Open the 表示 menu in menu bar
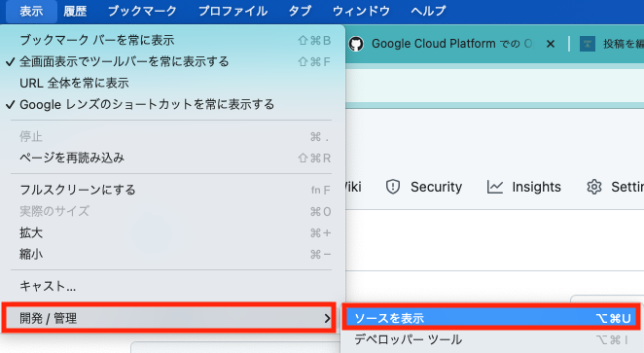Viewport: 644px width, 353px height. point(31,11)
